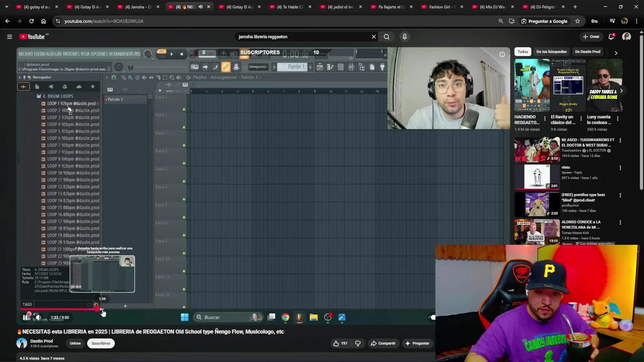The height and width of the screenshot is (362, 644).
Task: Open File Explorer in the recorded taskbar
Action: click(x=313, y=317)
